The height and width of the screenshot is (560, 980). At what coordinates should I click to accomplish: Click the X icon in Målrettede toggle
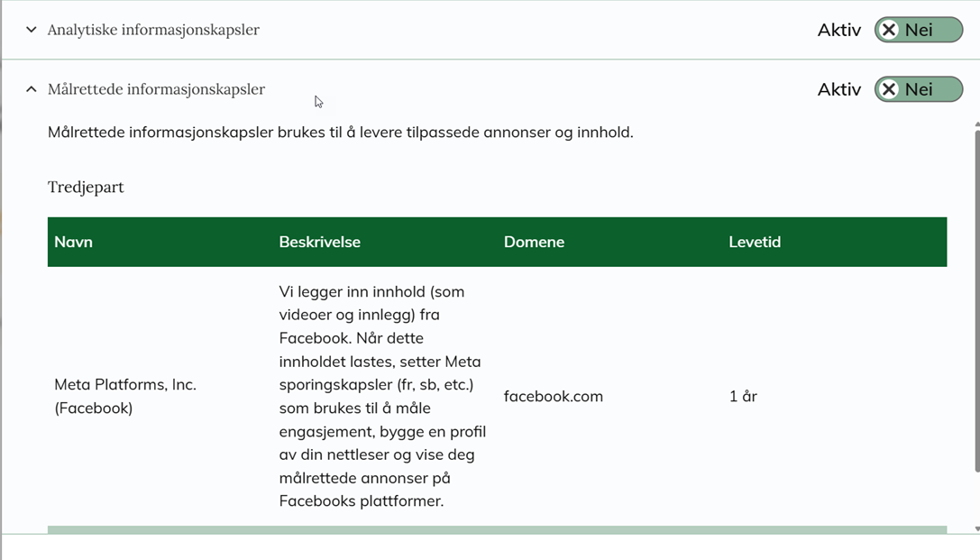(889, 89)
